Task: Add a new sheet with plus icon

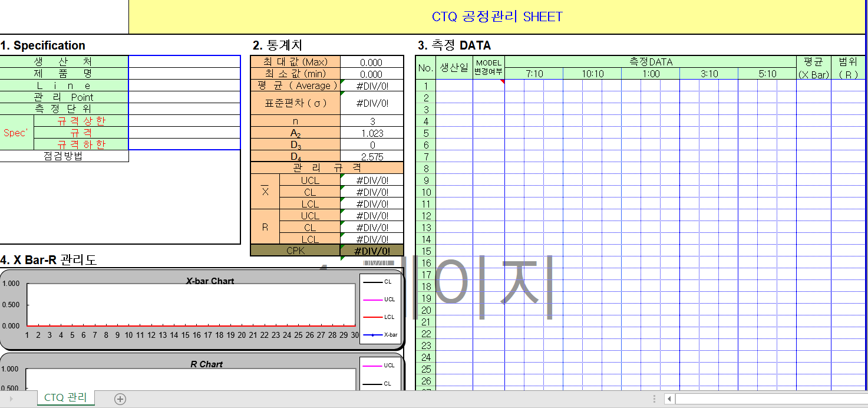Action: point(120,399)
